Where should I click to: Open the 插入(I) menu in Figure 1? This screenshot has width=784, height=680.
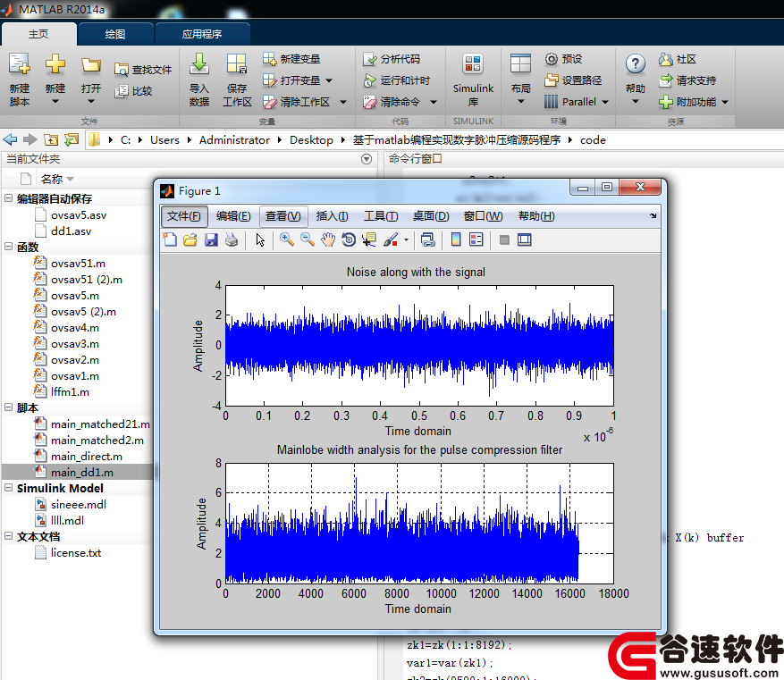[332, 216]
